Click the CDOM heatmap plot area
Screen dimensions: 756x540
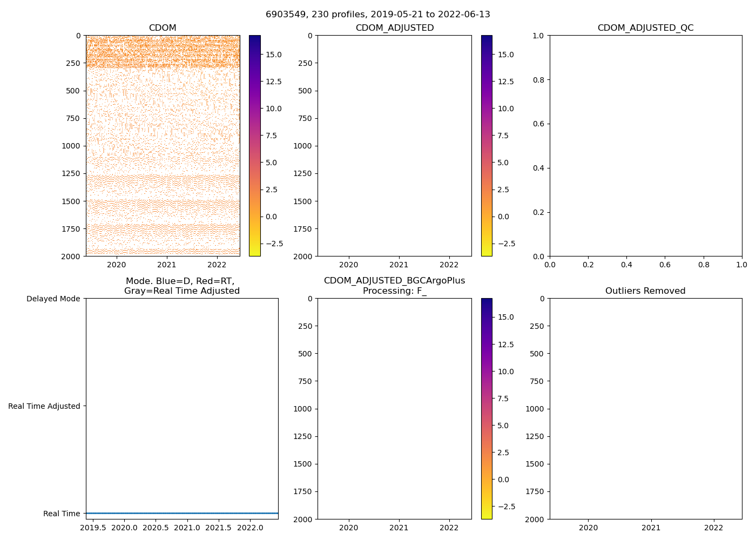click(x=163, y=146)
